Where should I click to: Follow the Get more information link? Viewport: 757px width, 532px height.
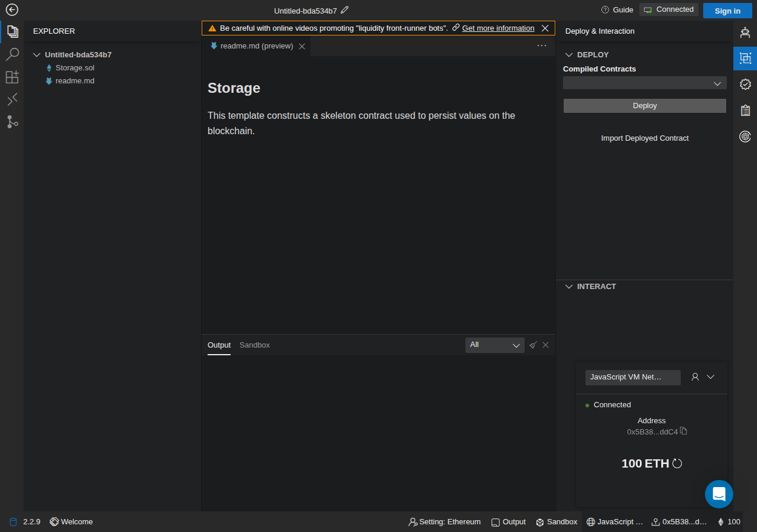(x=498, y=28)
